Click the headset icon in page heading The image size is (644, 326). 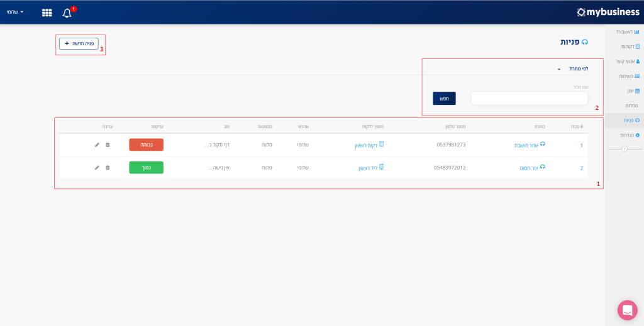pyautogui.click(x=586, y=42)
